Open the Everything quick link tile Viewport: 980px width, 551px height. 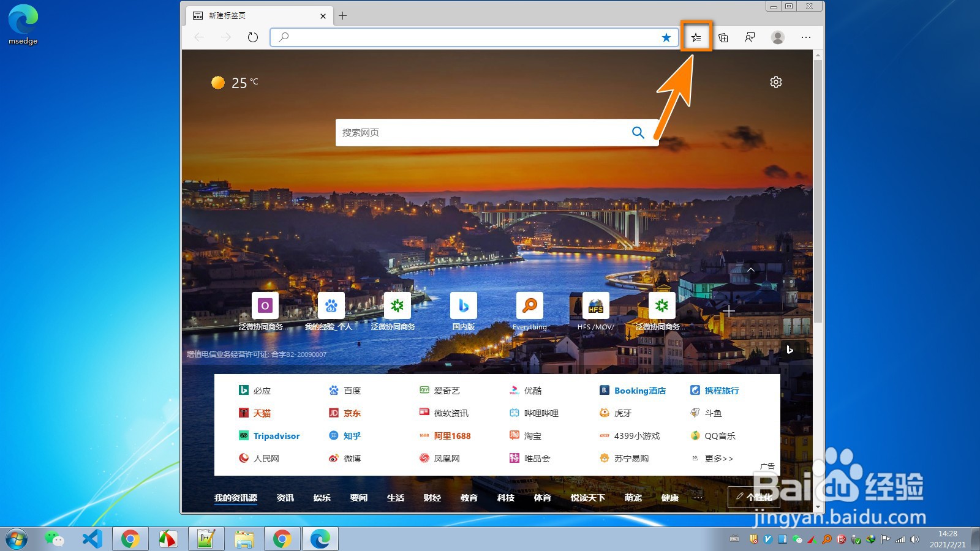(530, 311)
